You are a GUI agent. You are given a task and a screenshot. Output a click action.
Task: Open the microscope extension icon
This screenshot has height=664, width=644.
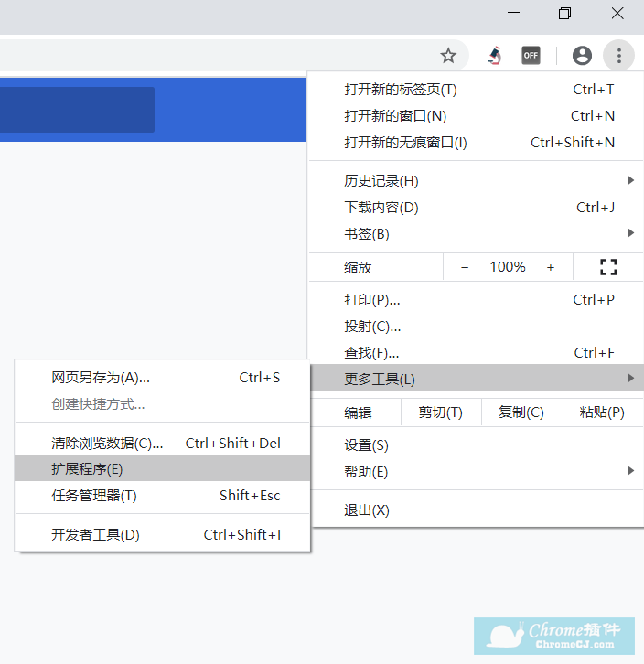494,56
